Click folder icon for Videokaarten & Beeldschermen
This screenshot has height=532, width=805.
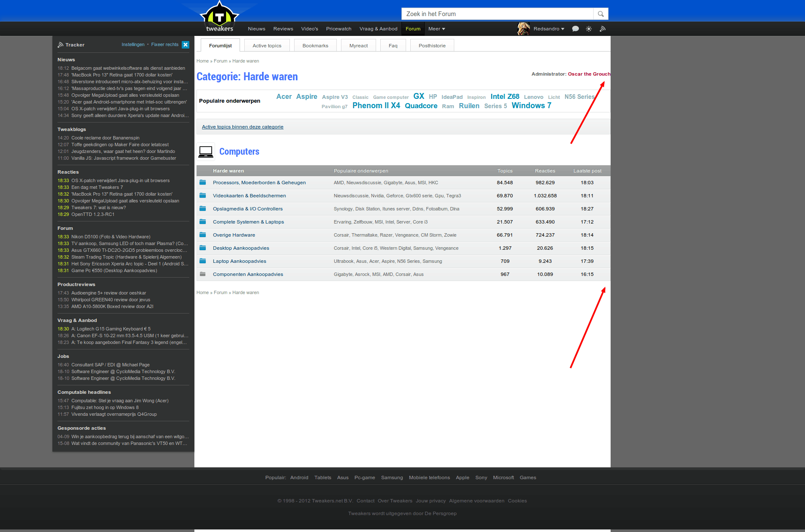click(x=203, y=196)
